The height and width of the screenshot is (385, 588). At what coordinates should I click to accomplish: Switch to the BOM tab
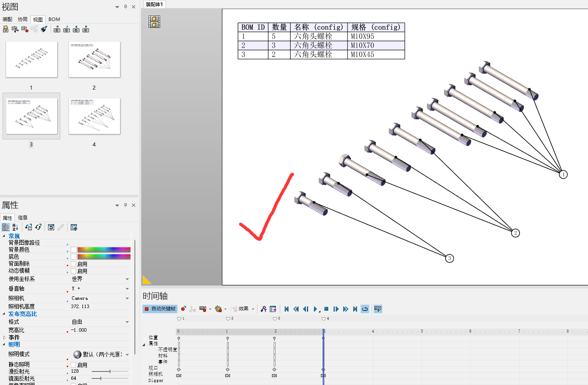[54, 19]
